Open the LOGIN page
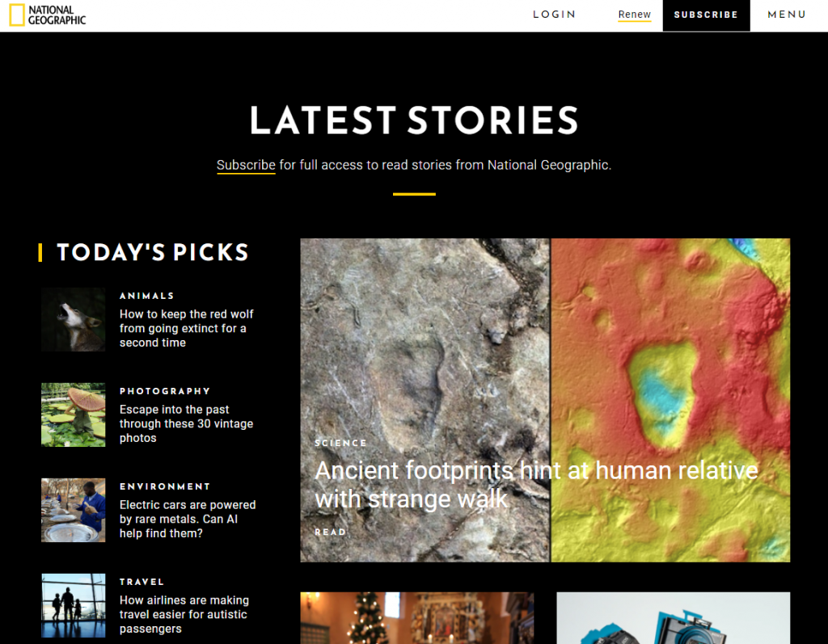The image size is (828, 644). (x=554, y=15)
